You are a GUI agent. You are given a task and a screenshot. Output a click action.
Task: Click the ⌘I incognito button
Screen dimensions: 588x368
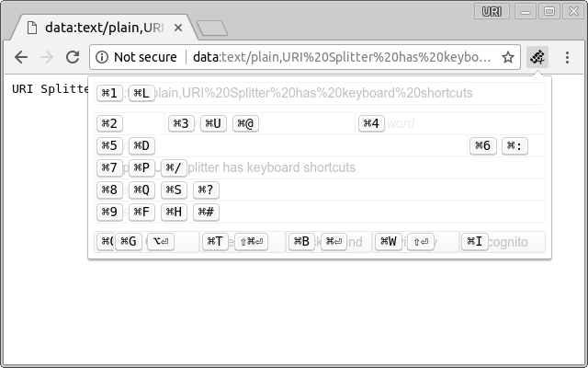[503, 242]
